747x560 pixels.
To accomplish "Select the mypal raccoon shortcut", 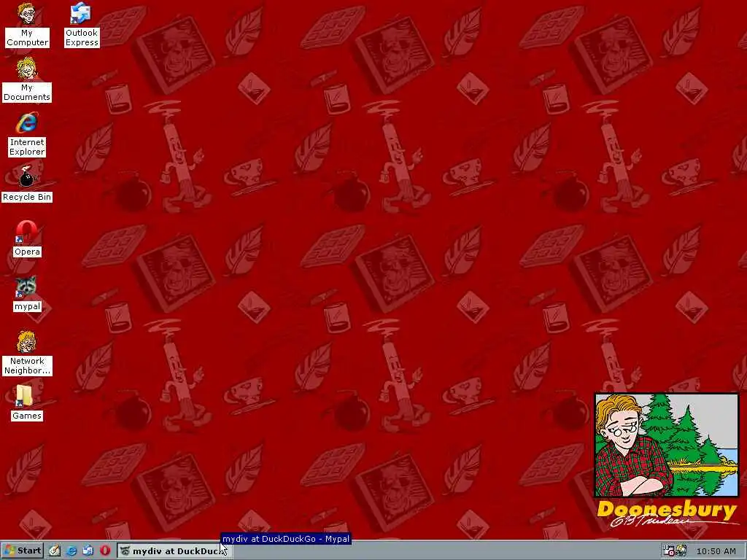I will coord(27,294).
